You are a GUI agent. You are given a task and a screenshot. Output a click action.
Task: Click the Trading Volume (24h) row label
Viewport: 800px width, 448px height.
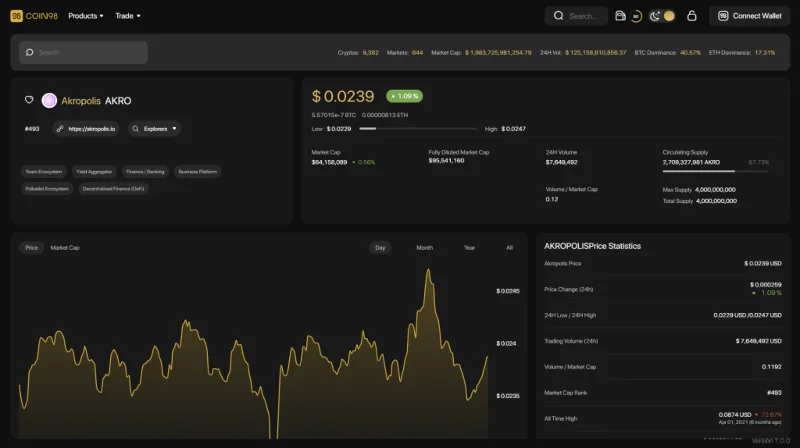click(571, 341)
